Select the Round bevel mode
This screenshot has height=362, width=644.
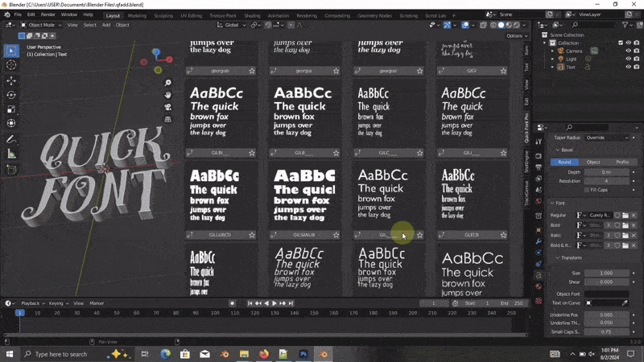[x=564, y=162]
